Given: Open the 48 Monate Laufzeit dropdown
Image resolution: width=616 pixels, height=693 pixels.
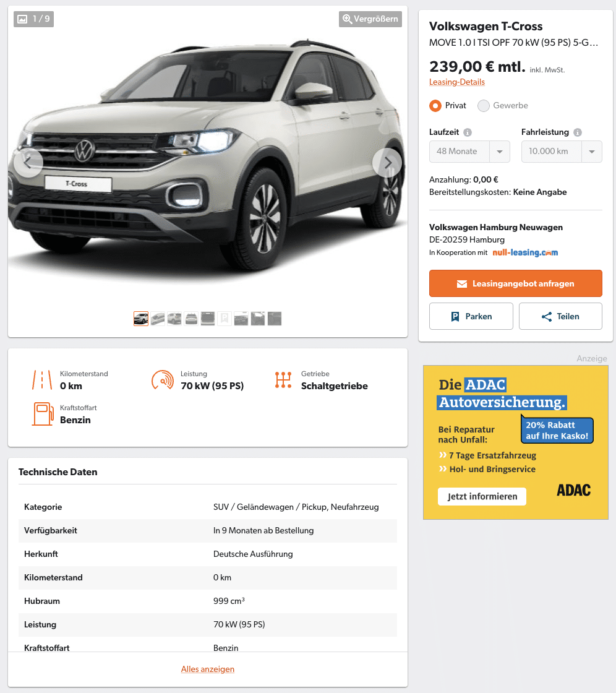Looking at the screenshot, I should [470, 152].
